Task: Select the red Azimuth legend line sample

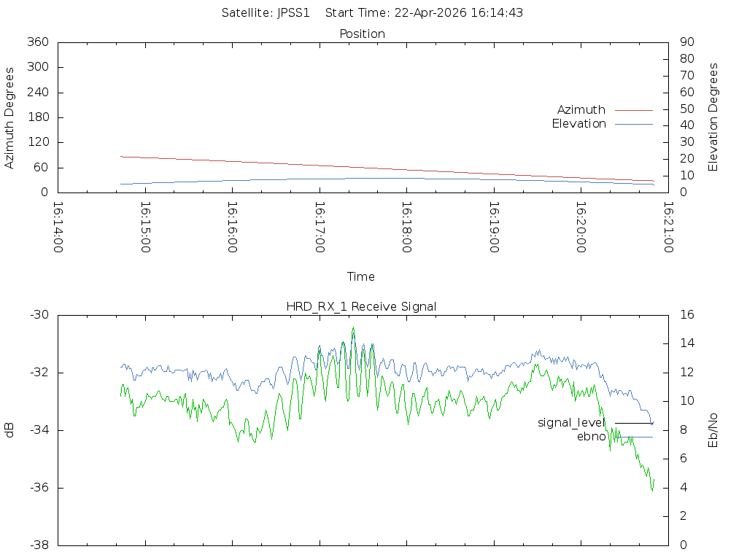Action: pos(633,110)
